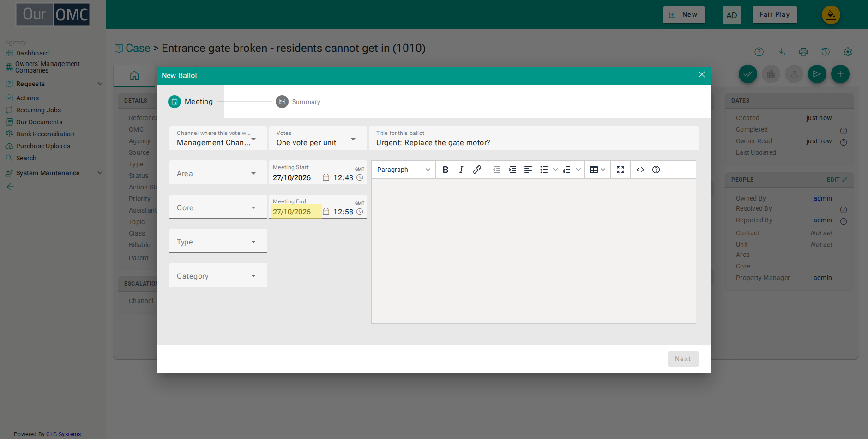Click the print icon in case header
Screen dimensions: 868x439
pos(803,52)
